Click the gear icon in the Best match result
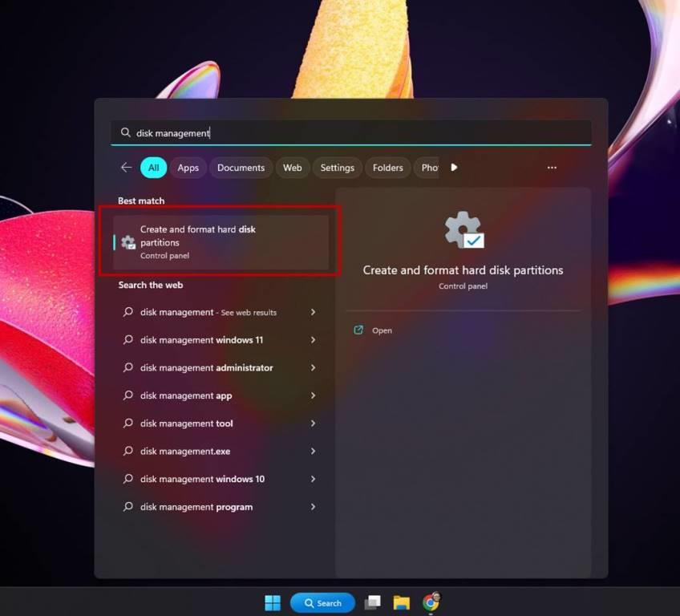 tap(128, 242)
